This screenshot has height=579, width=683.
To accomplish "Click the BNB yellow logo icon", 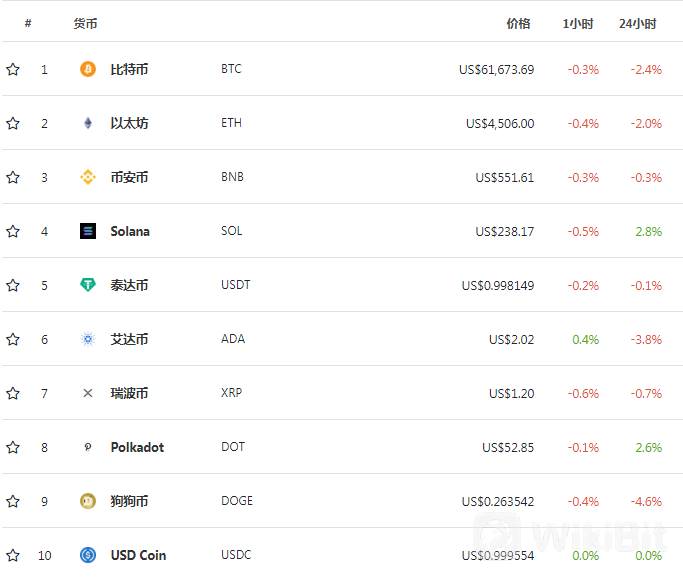I will (x=88, y=177).
